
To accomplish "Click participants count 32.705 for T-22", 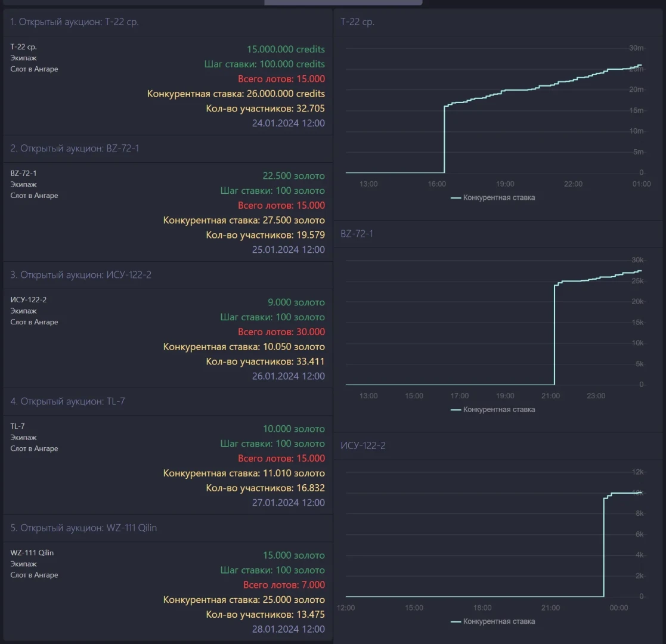I will pos(265,109).
